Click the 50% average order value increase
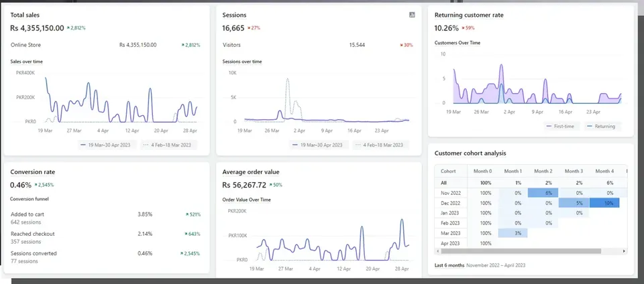This screenshot has height=284, width=644. click(276, 185)
